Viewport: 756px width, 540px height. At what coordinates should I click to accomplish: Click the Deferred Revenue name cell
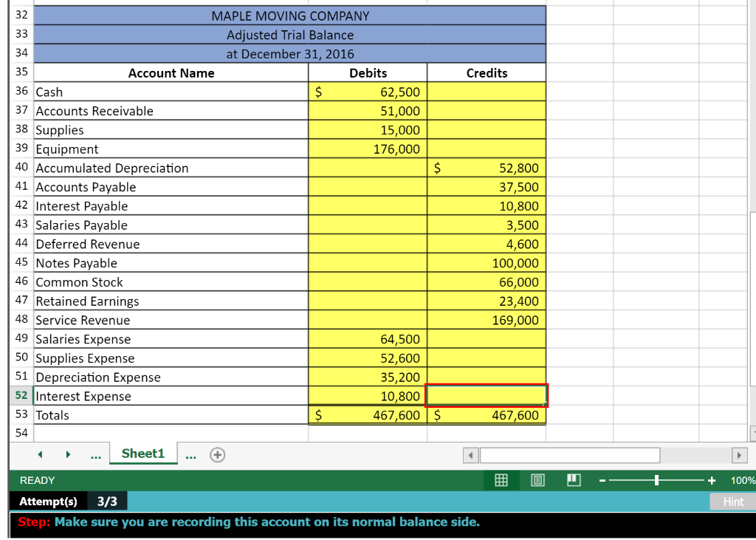tap(171, 244)
